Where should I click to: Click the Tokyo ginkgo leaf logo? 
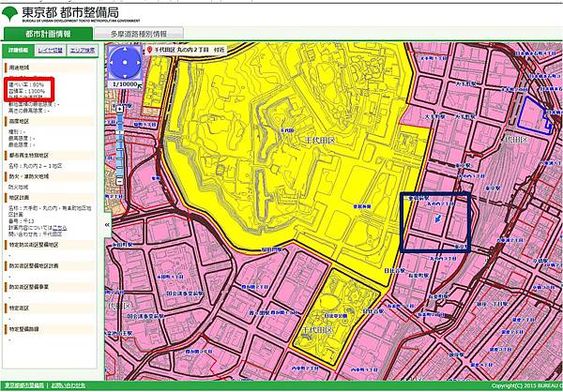[x=9, y=14]
